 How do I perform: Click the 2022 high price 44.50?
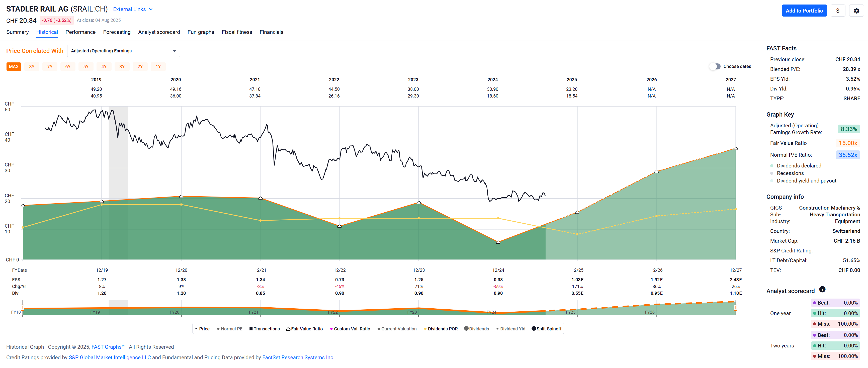point(334,89)
